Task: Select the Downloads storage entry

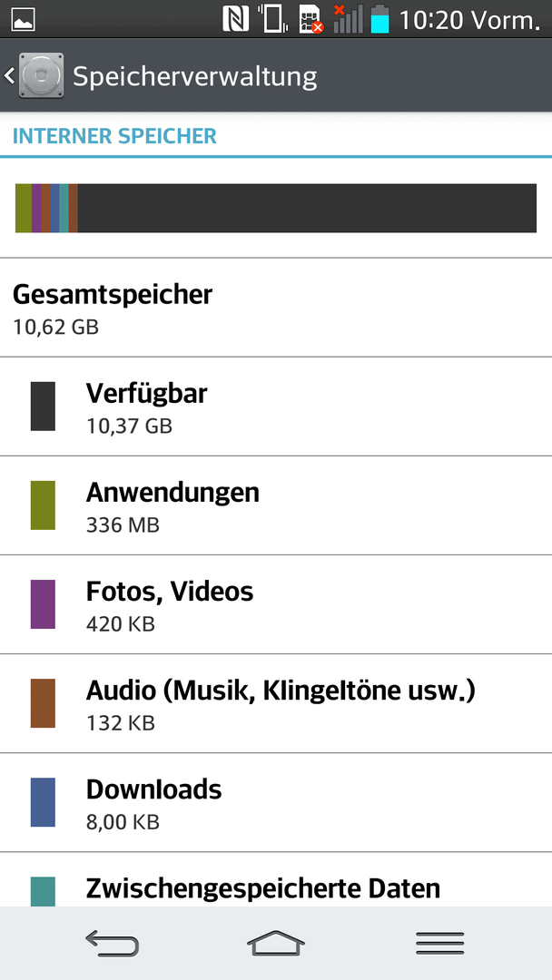Action: (x=276, y=802)
